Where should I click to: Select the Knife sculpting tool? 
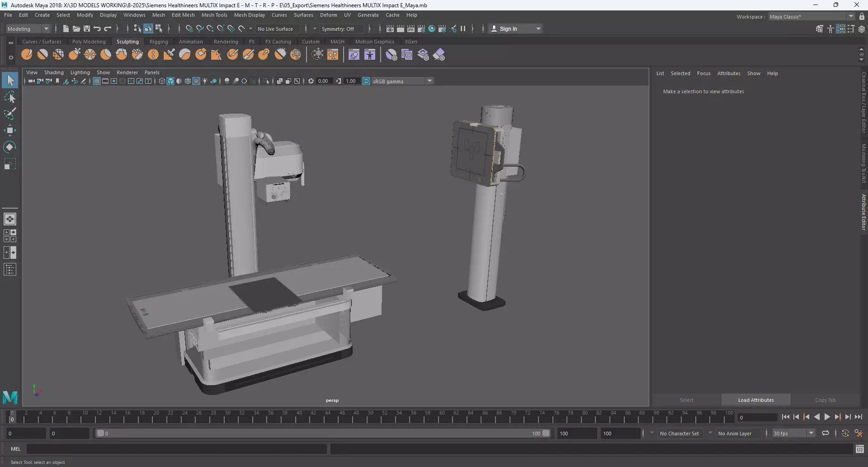coord(232,55)
